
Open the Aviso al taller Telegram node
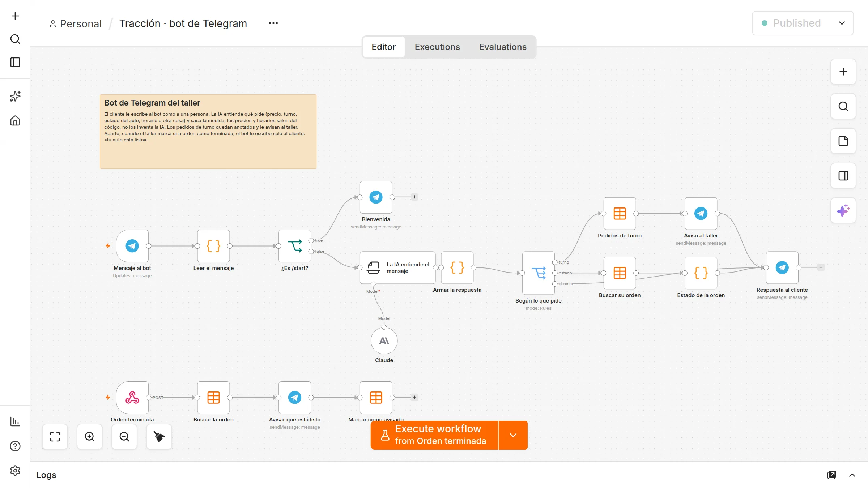[701, 213]
